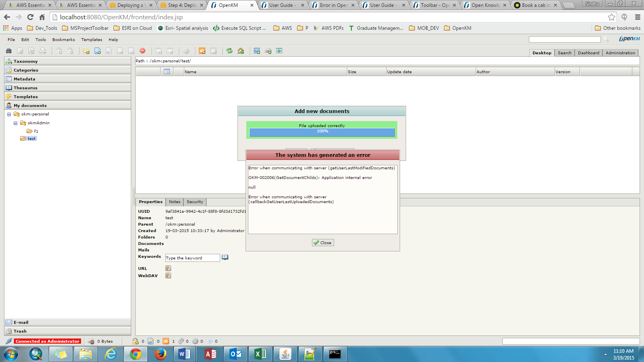644x362 pixels.
Task: Open thesaurus book icon beside keyword field
Action: coord(225,257)
